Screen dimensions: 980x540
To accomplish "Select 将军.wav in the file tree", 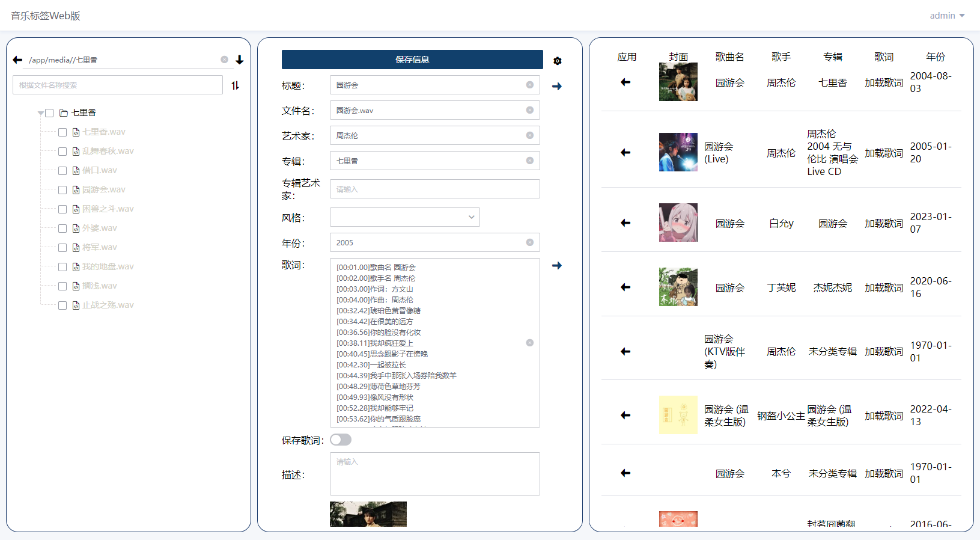I will (x=100, y=247).
